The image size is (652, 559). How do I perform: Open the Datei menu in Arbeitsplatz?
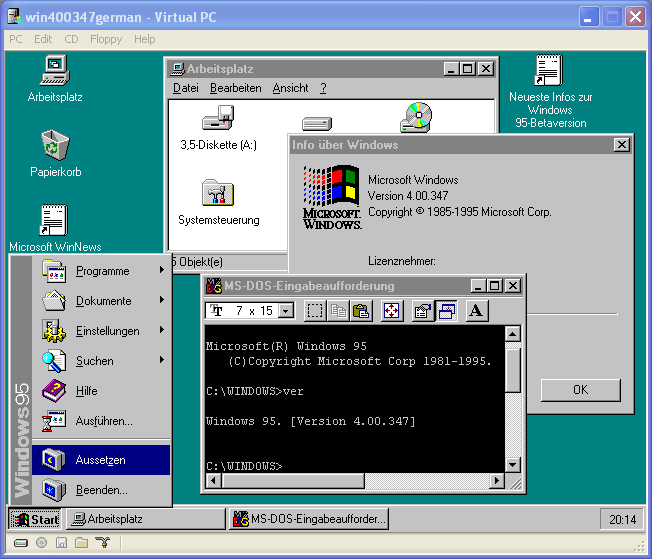pyautogui.click(x=185, y=88)
